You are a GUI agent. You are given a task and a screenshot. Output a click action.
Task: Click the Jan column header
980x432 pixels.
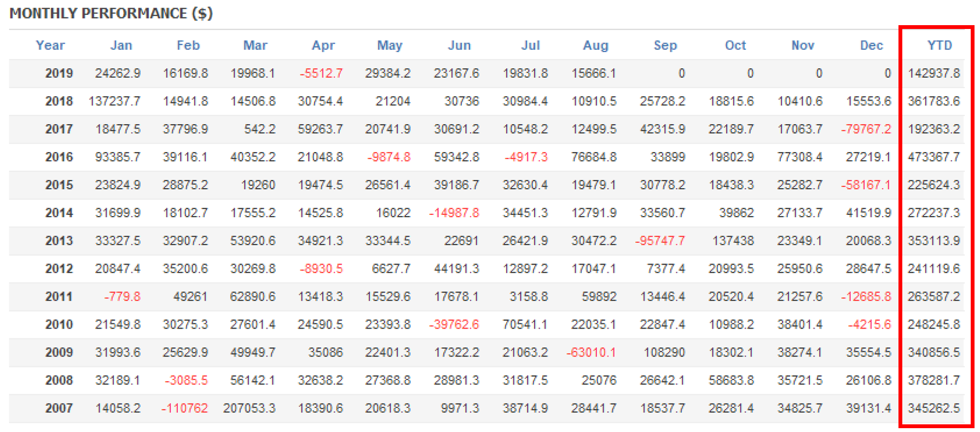pyautogui.click(x=121, y=45)
